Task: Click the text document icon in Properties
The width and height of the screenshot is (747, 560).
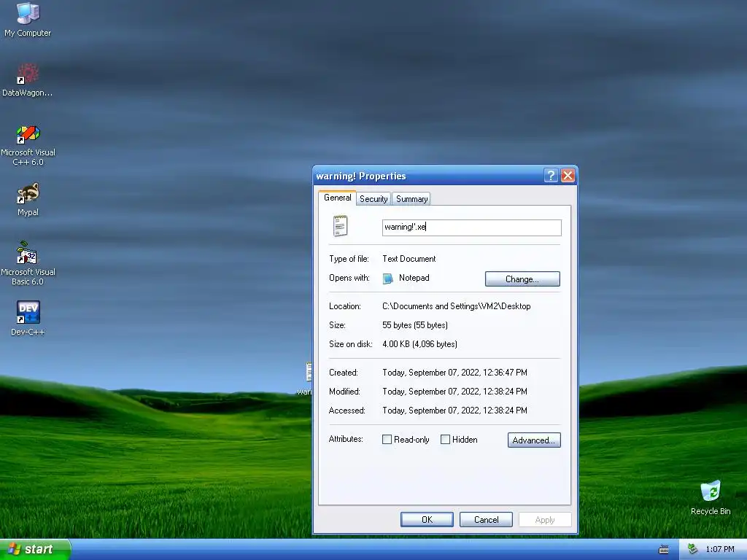Action: [340, 226]
